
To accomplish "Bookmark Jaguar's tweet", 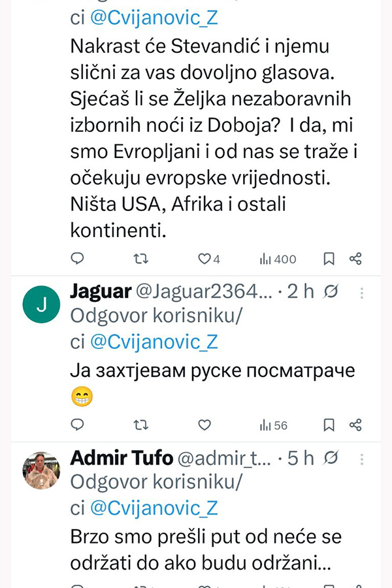I will pyautogui.click(x=329, y=425).
